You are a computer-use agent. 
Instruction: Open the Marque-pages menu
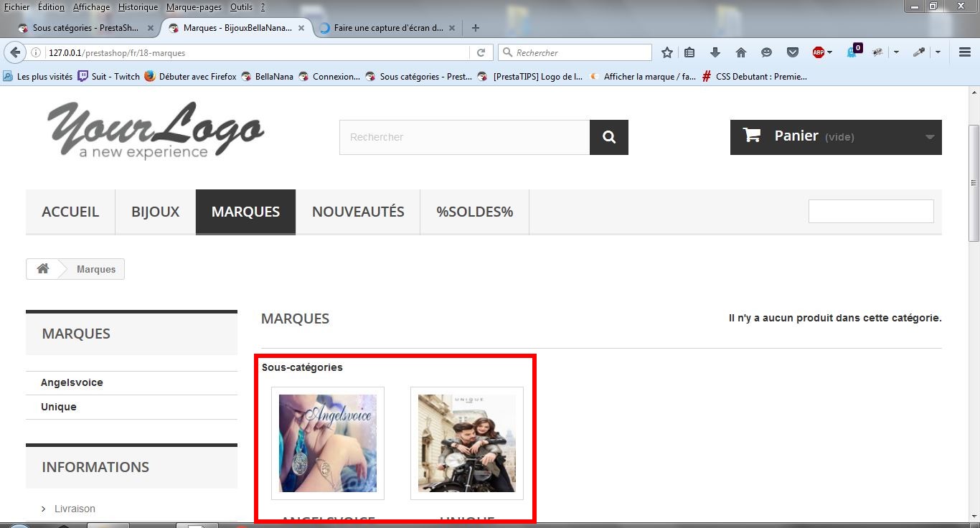[x=194, y=6]
